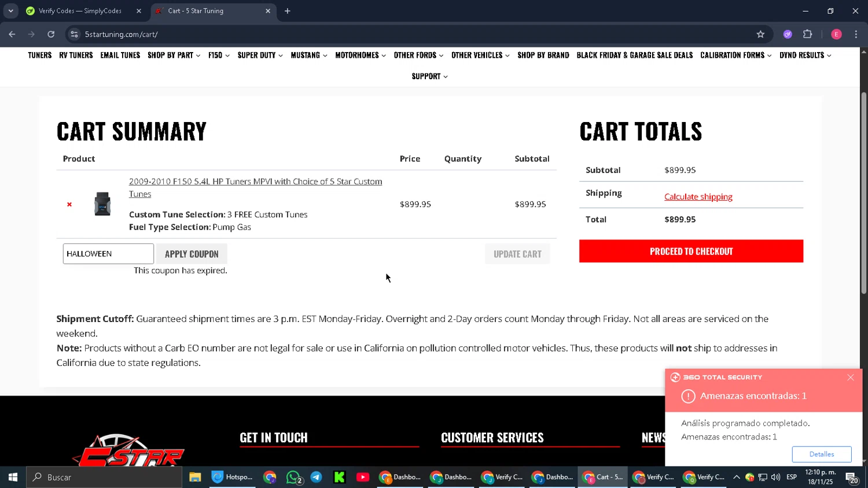The image size is (868, 488).
Task: Expand the MUSTANG menu
Action: tap(309, 56)
